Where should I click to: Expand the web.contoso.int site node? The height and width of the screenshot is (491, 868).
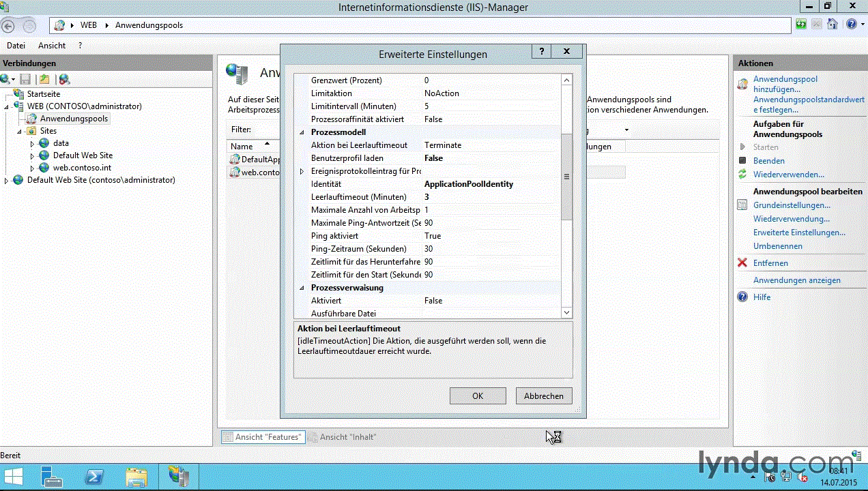pyautogui.click(x=32, y=168)
